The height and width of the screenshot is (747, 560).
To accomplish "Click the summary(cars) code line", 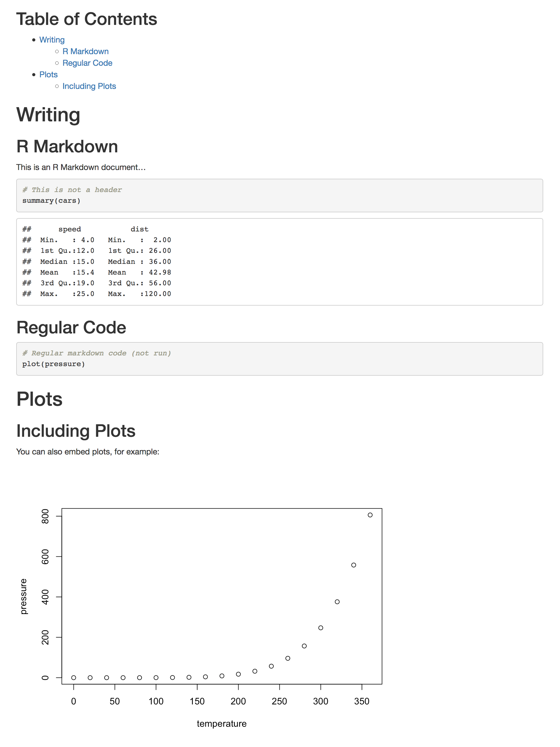I will [x=51, y=201].
